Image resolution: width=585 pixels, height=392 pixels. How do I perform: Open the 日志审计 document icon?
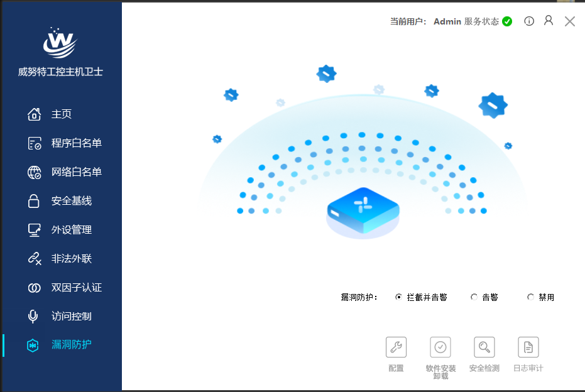click(528, 347)
